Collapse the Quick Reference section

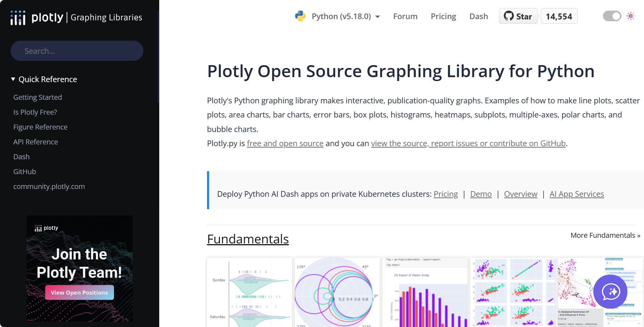[44, 79]
